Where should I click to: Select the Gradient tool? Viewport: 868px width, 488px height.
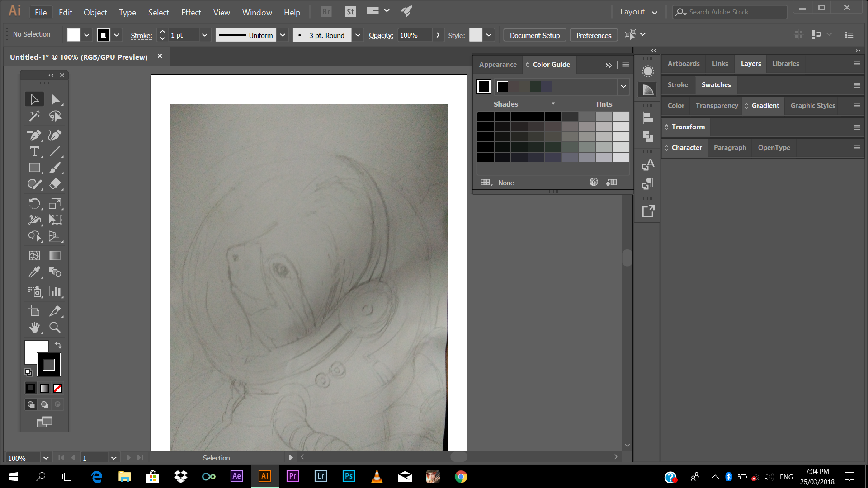(x=55, y=255)
